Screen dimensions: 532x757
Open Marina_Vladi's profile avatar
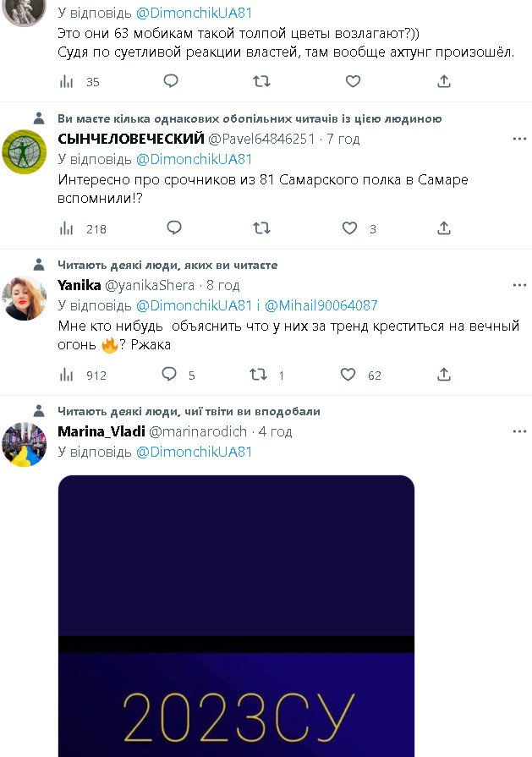(x=25, y=445)
